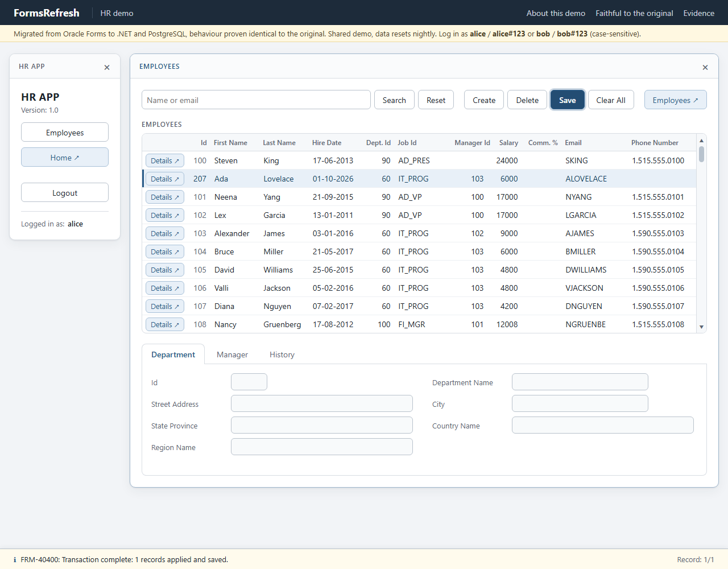Delete the selected employee record

(527, 100)
